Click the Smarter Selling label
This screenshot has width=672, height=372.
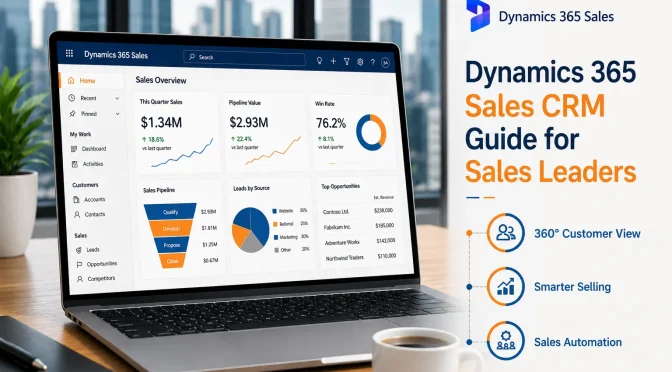[572, 287]
